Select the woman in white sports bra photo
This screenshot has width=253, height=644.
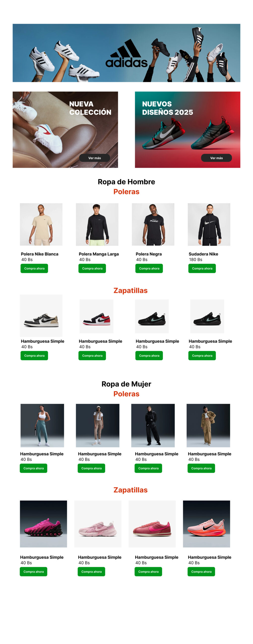[42, 425]
